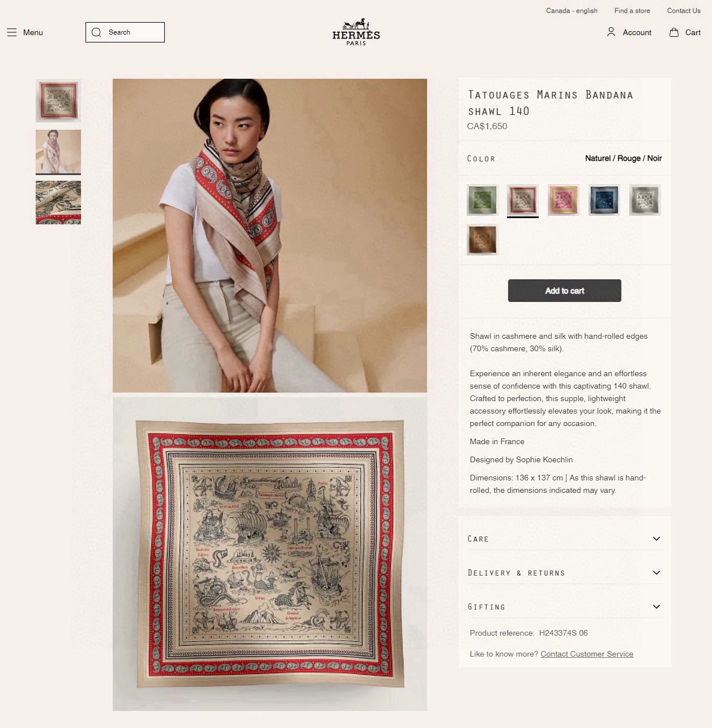
Task: Open Contact Us link
Action: coord(684,11)
